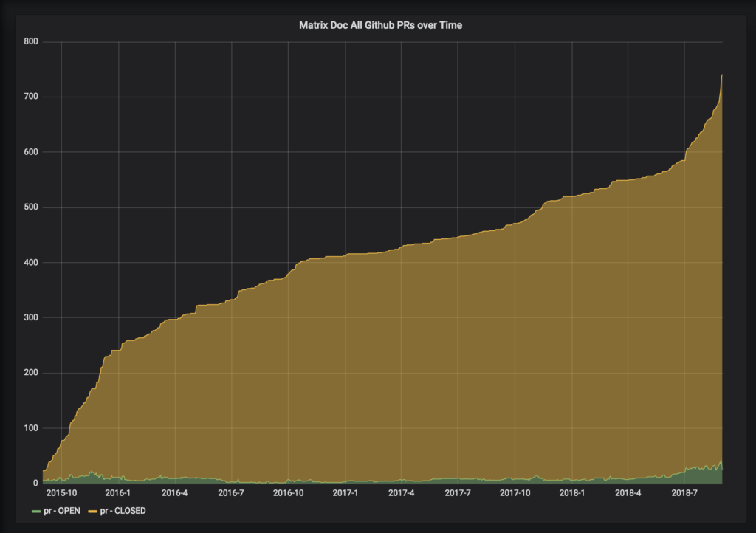Open the panel title menu 'Matrix Doc All Github PRs over Time'
The height and width of the screenshot is (533, 756).
tap(380, 25)
